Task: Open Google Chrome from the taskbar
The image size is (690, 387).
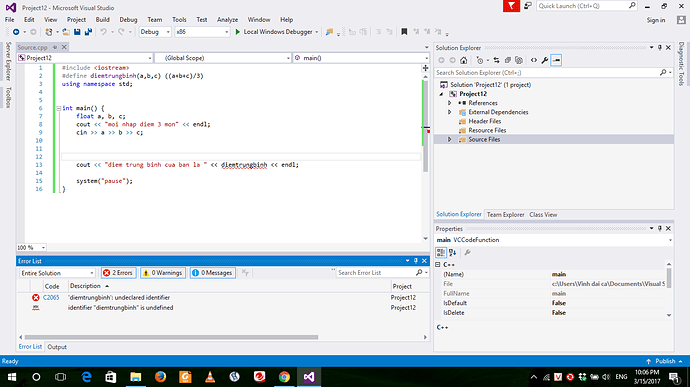Action: click(284, 377)
